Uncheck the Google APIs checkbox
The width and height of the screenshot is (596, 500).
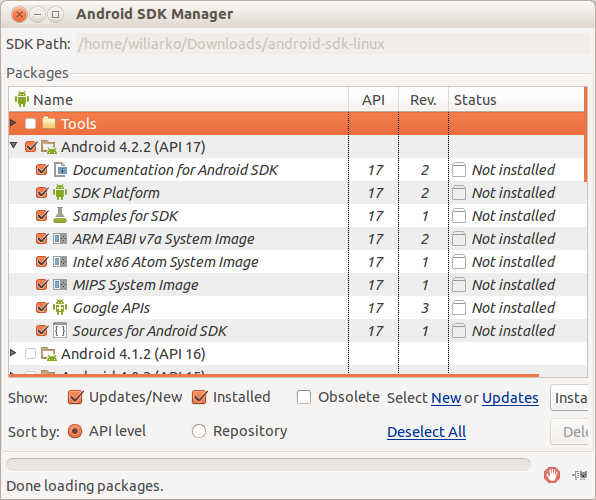point(42,307)
